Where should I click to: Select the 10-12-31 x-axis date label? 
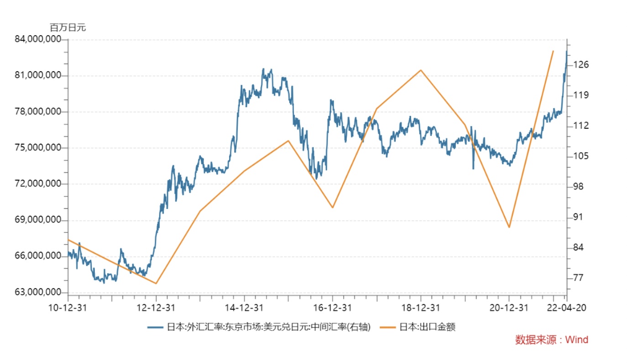pyautogui.click(x=68, y=308)
